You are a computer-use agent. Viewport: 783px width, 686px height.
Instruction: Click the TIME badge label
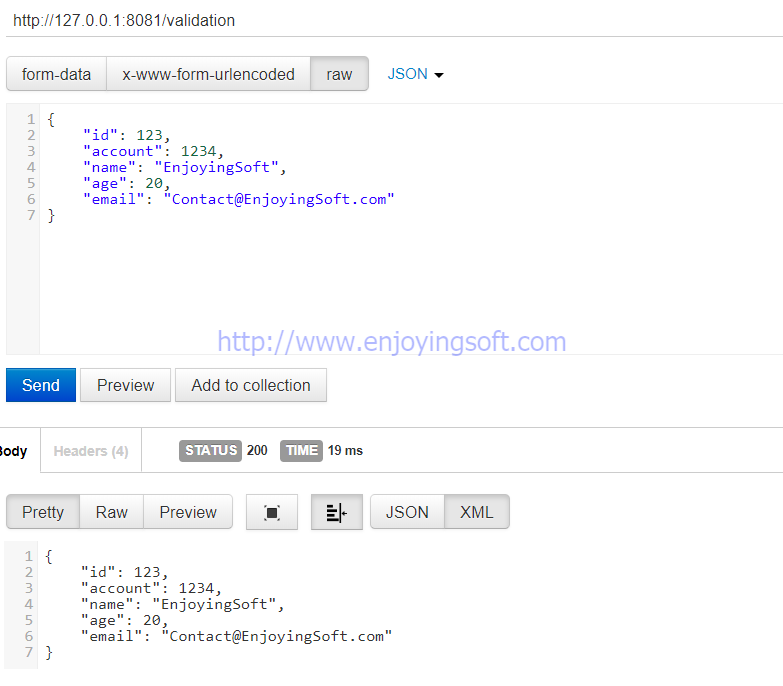click(x=302, y=450)
